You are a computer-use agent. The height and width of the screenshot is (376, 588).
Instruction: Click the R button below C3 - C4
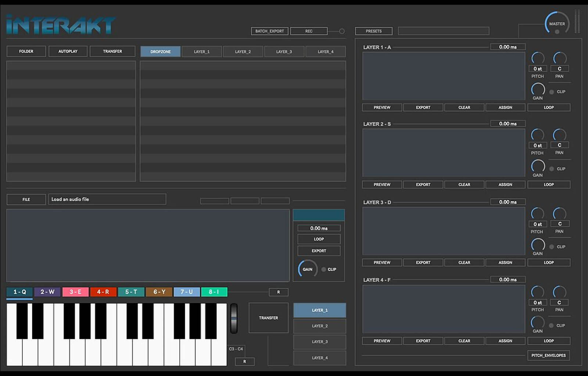click(245, 362)
